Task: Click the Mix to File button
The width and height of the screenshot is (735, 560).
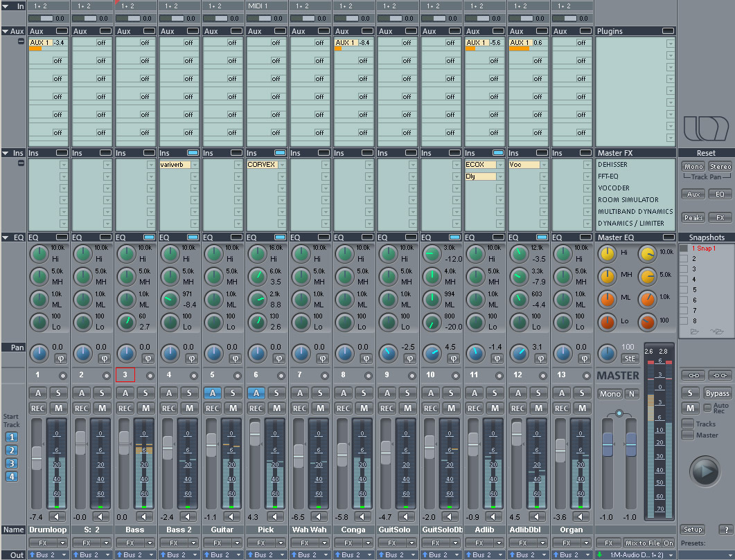Action: pos(643,543)
